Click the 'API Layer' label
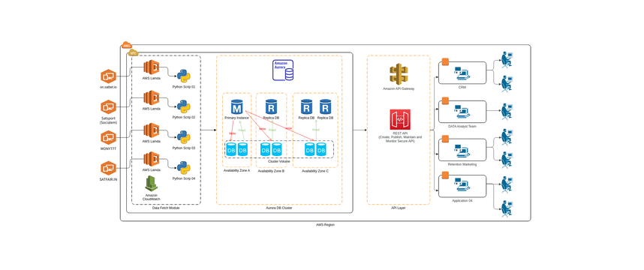This screenshot has width=644, height=270. click(398, 208)
